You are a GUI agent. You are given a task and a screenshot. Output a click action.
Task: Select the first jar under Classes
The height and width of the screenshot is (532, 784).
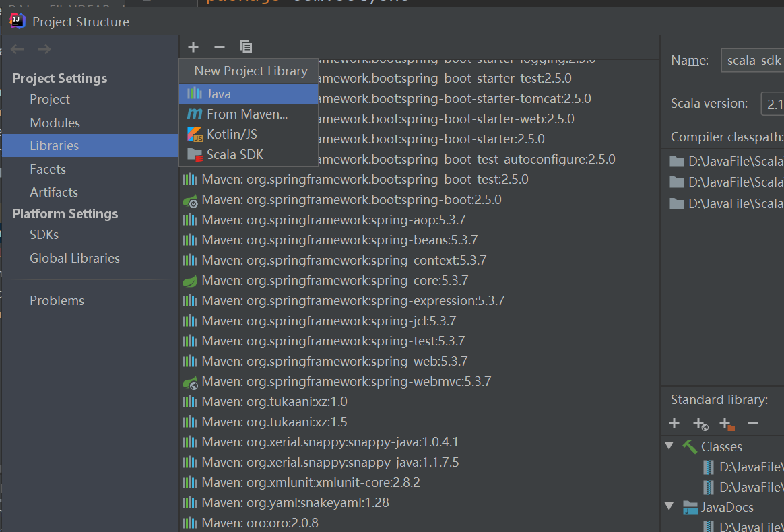coord(744,467)
